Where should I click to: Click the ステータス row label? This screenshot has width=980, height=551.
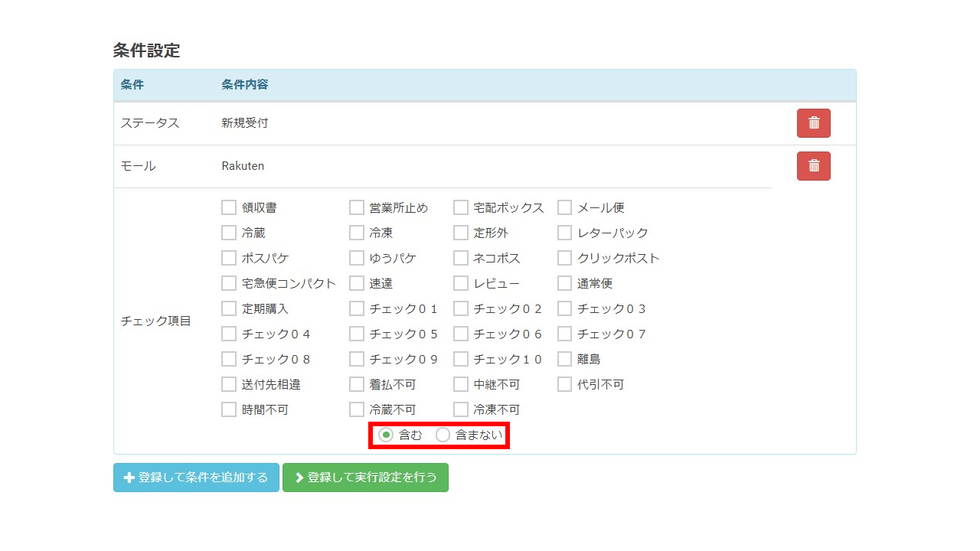tap(150, 123)
